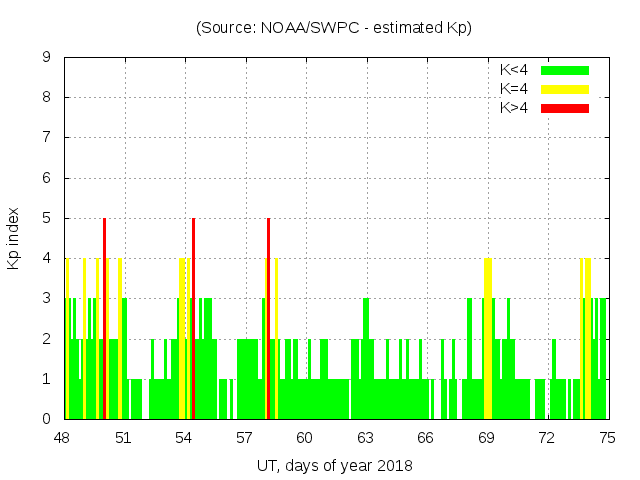Click the x-axis tick label 75
Image resolution: width=640 pixels, height=480 pixels.
(x=607, y=438)
